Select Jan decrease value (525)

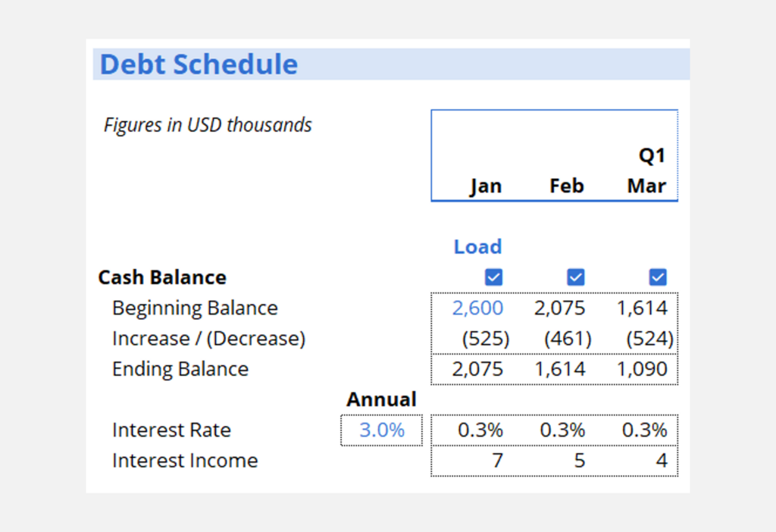click(x=486, y=339)
